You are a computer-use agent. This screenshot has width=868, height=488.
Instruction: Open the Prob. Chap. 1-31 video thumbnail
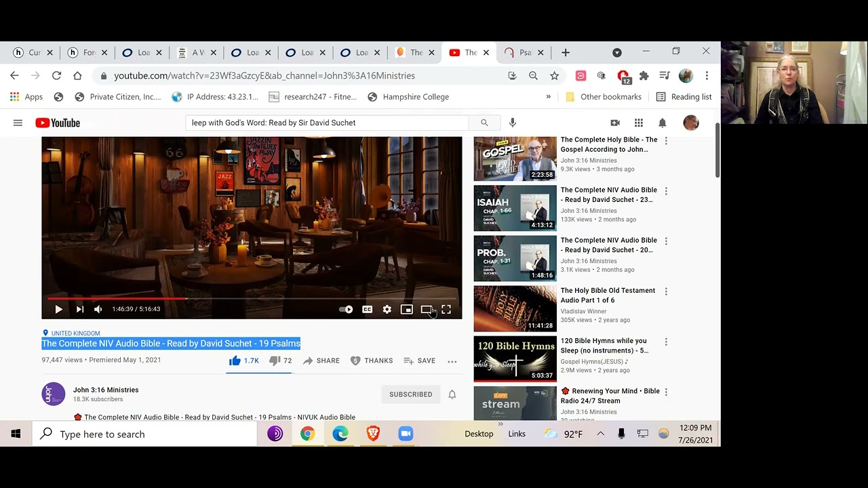point(515,258)
